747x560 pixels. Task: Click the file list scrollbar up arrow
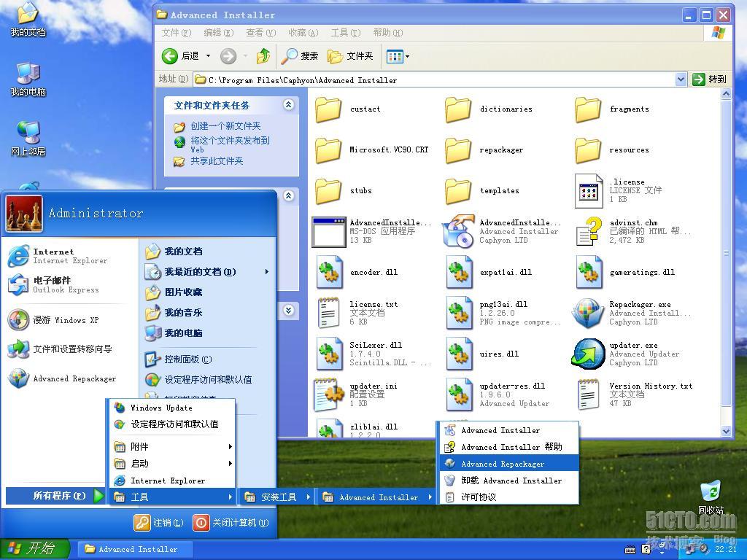click(726, 94)
